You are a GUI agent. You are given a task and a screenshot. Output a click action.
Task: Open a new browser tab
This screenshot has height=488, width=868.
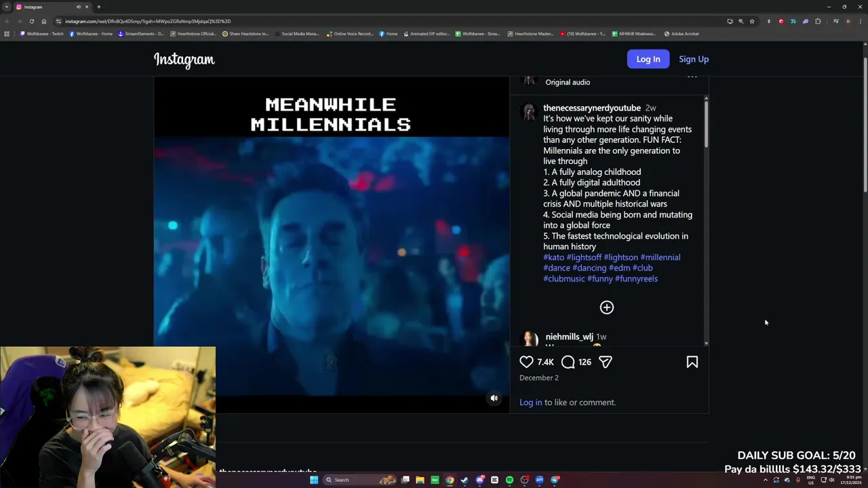(x=99, y=7)
